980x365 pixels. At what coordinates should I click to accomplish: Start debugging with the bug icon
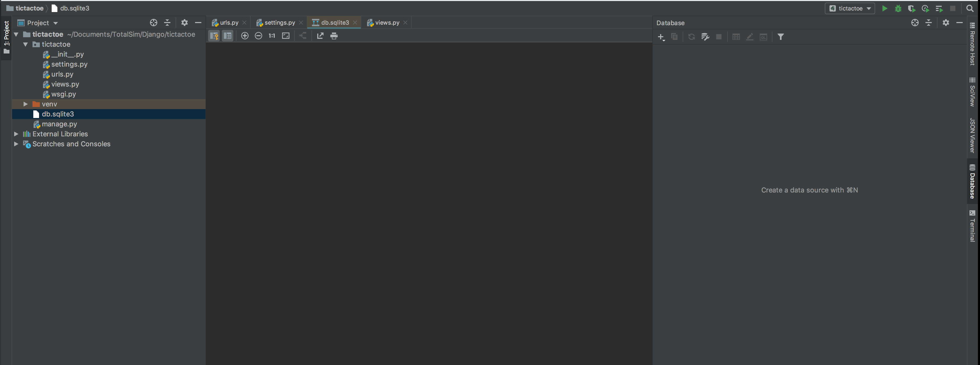tap(898, 8)
